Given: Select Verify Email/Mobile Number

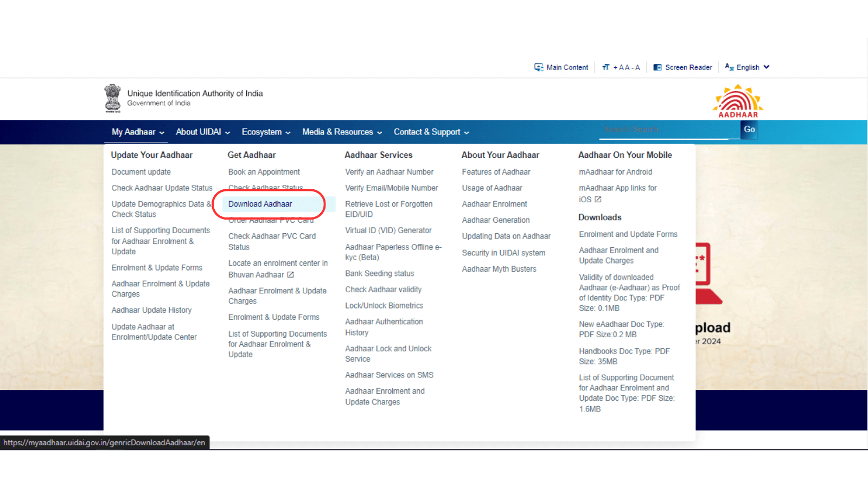Looking at the screenshot, I should click(391, 188).
